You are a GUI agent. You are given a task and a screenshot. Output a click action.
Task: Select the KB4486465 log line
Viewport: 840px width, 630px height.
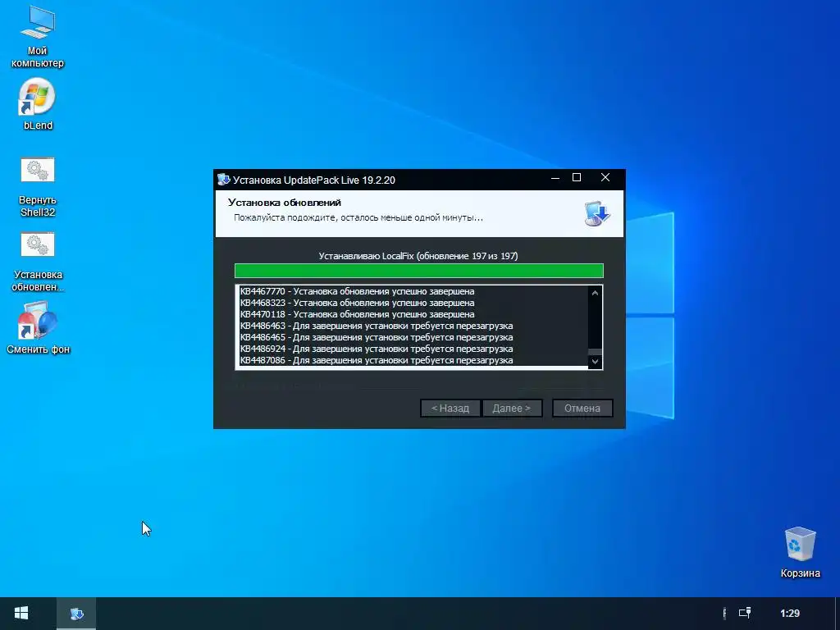pyautogui.click(x=377, y=337)
